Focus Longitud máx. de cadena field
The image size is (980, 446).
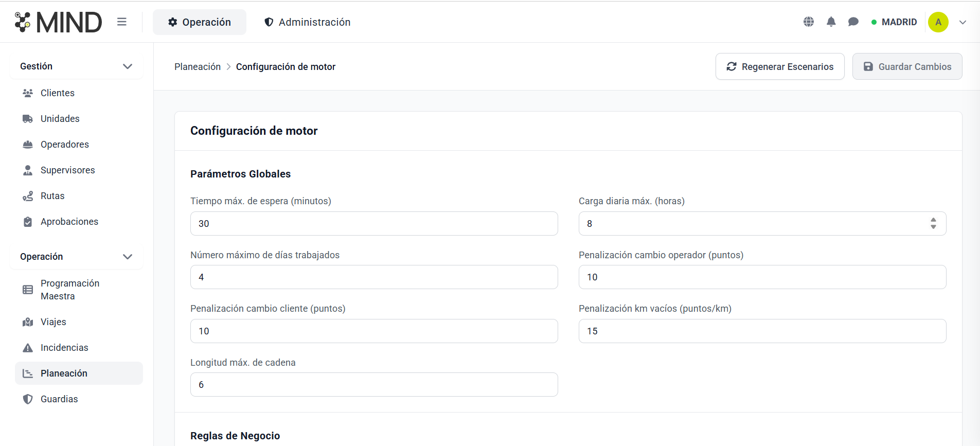pos(374,385)
